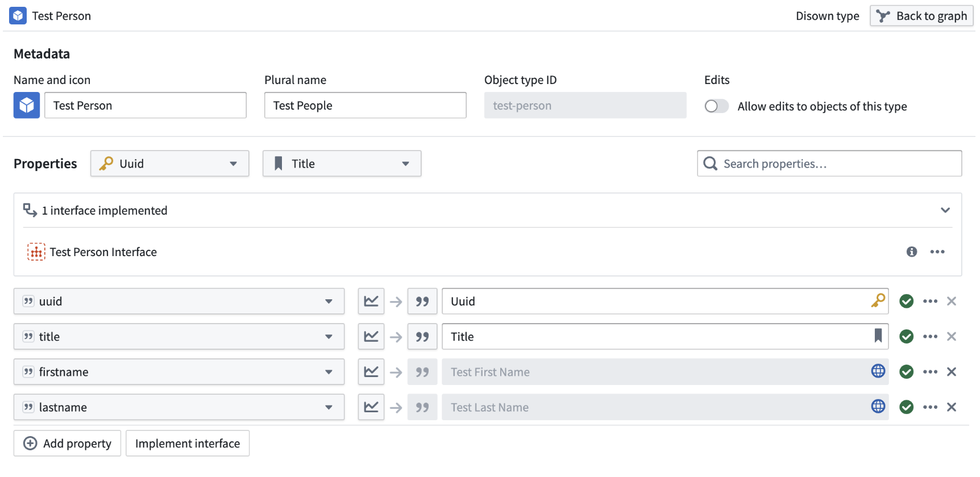This screenshot has width=980, height=477.
Task: Click chart icon in title row
Action: pyautogui.click(x=371, y=336)
